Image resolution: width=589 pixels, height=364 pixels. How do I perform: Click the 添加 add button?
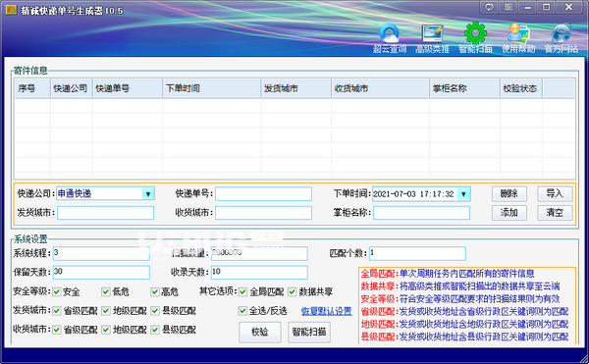pos(509,213)
